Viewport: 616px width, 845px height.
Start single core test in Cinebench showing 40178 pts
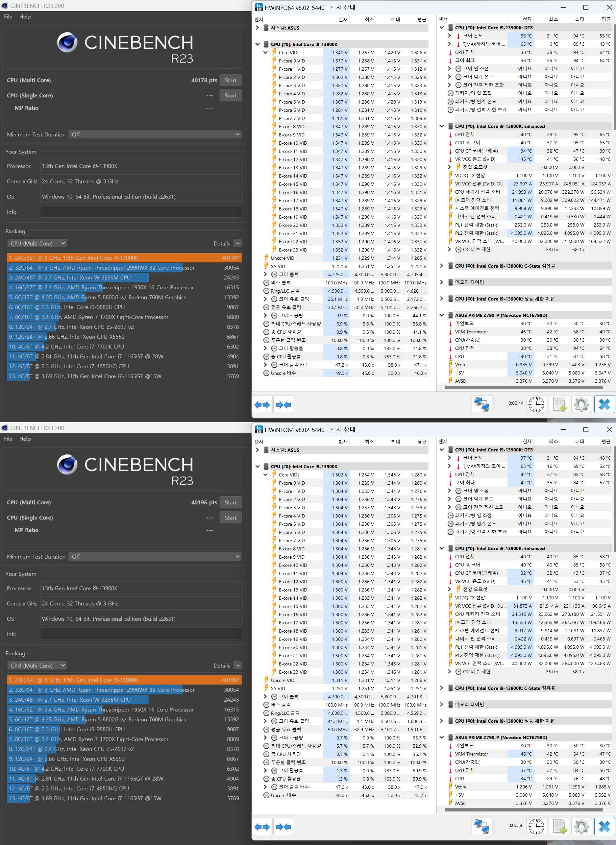[231, 95]
